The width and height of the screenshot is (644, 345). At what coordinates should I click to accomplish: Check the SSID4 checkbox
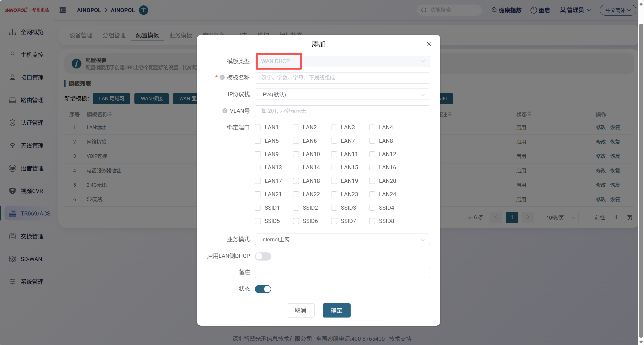(x=372, y=207)
